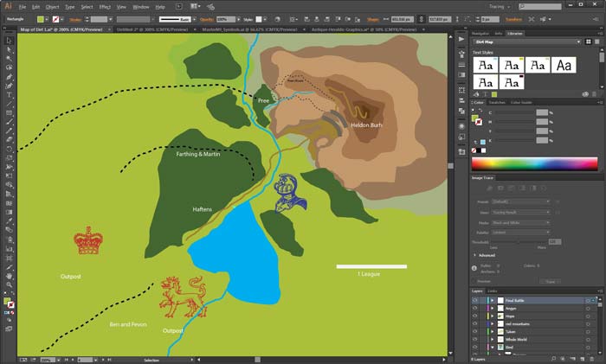The width and height of the screenshot is (606, 364).
Task: Switch to the Swatches tab
Action: tap(498, 102)
